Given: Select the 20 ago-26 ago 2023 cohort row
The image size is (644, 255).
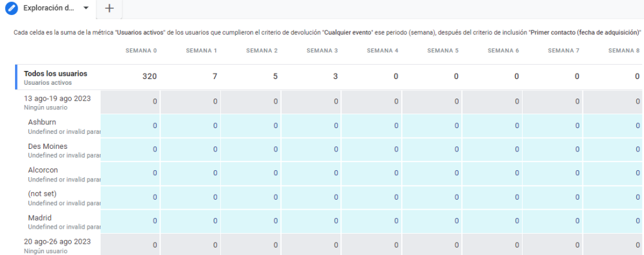Looking at the screenshot, I should [57, 242].
